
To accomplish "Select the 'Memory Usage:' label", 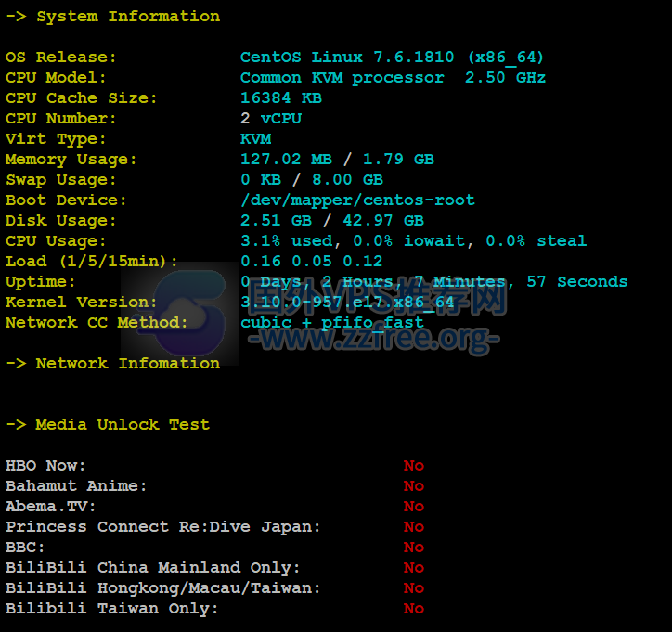I will pyautogui.click(x=71, y=160).
